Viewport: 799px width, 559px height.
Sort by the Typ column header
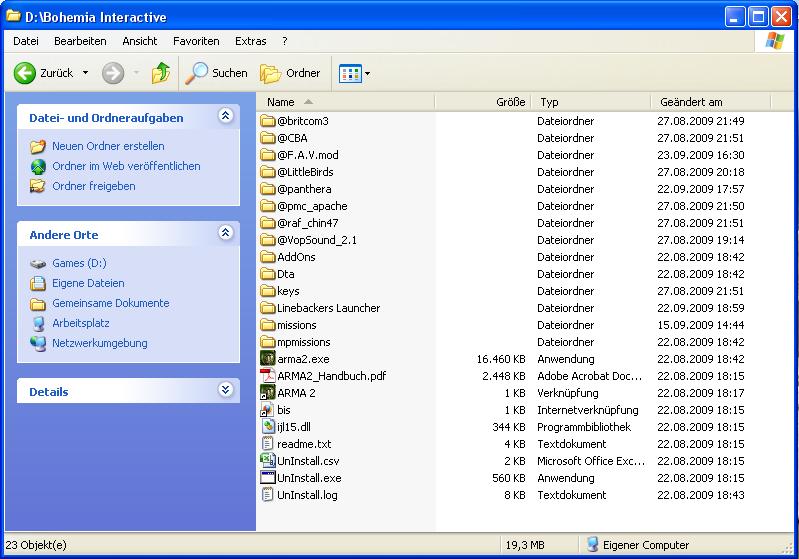[x=591, y=102]
